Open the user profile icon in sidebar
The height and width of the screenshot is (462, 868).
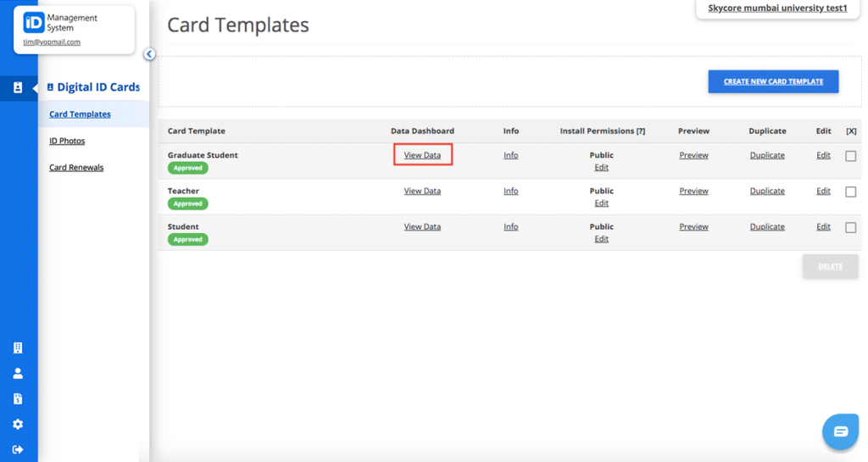[18, 374]
